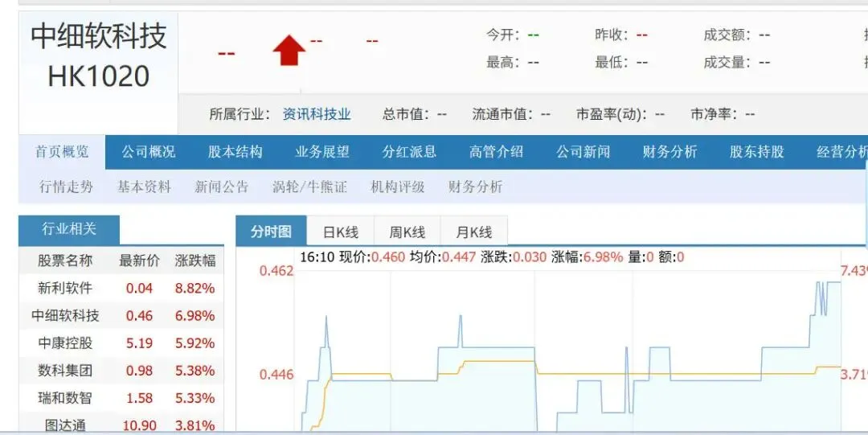Viewport: 868px width, 435px height.
Task: Click the 0.462 y-axis label
Action: 276,271
